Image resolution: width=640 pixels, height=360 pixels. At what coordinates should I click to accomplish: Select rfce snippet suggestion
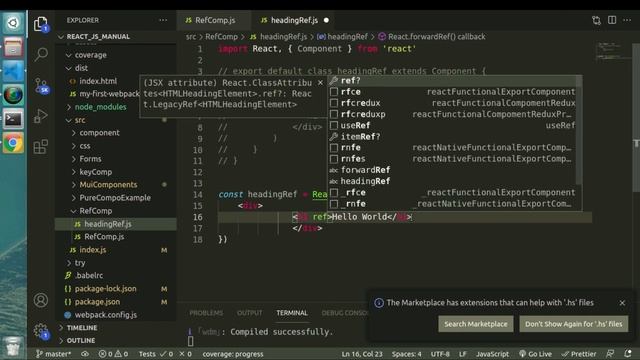(x=453, y=92)
